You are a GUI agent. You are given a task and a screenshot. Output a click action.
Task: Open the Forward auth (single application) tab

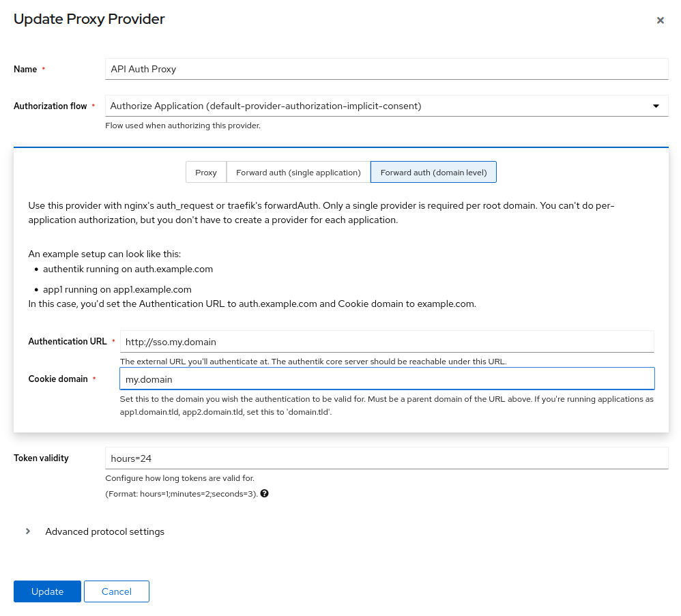tap(298, 172)
